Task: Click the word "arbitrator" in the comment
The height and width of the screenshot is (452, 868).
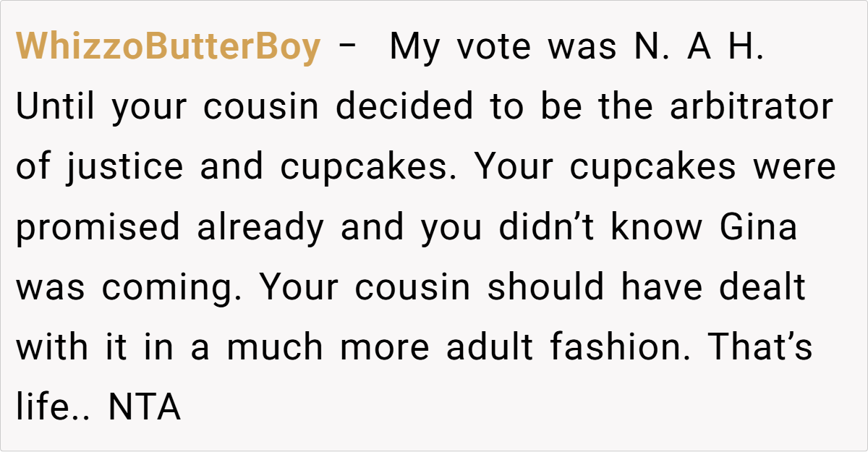Action: [752, 108]
